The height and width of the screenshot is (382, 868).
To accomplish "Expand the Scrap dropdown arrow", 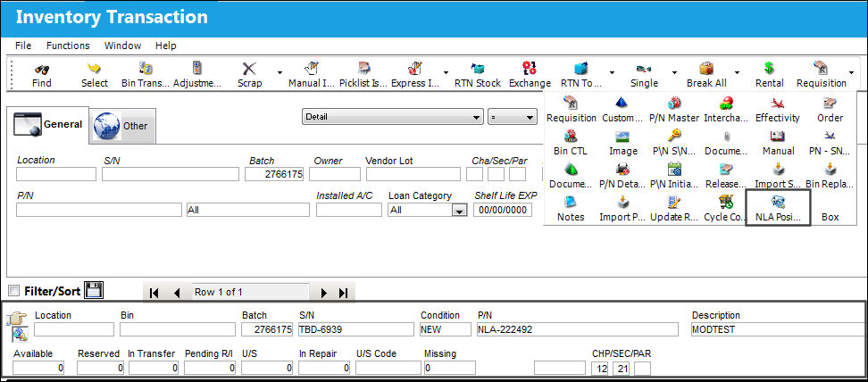I will 280,72.
